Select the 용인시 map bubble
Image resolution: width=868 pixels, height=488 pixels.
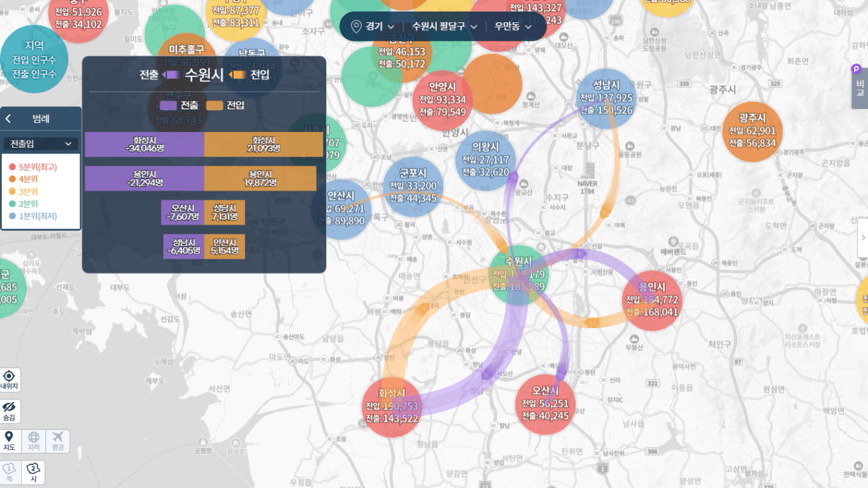tap(651, 301)
